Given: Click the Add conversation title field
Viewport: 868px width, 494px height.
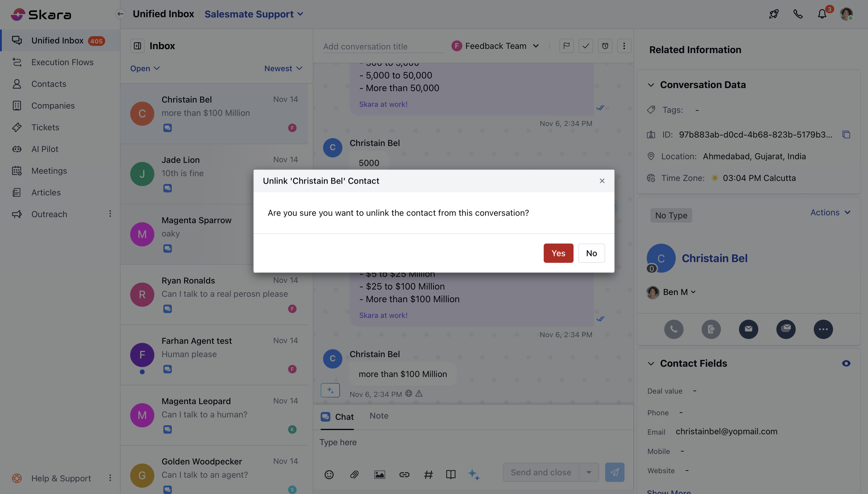Looking at the screenshot, I should (382, 46).
